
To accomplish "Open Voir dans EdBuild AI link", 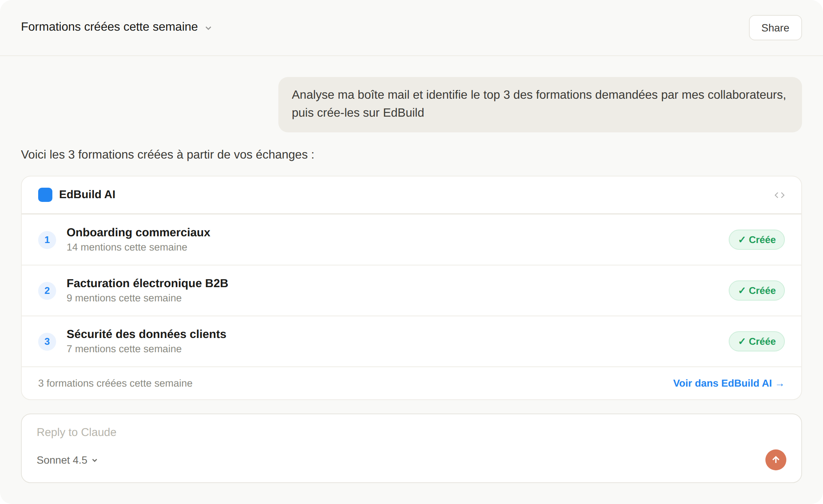I will pyautogui.click(x=728, y=383).
